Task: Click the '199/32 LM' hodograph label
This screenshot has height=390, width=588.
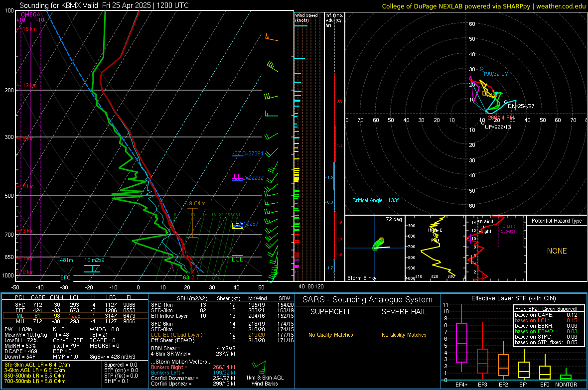Action: (x=496, y=74)
